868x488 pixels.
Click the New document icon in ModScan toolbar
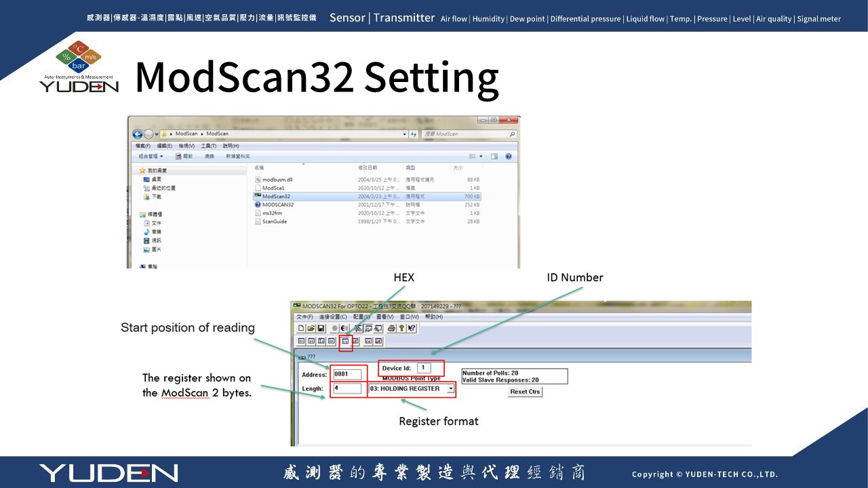click(300, 328)
